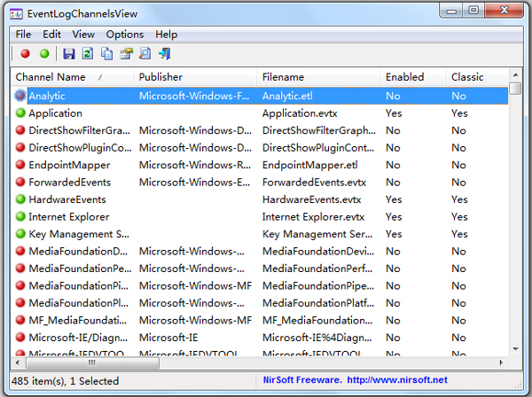
Task: Open the nirsoft.net link in status bar
Action: 397,380
